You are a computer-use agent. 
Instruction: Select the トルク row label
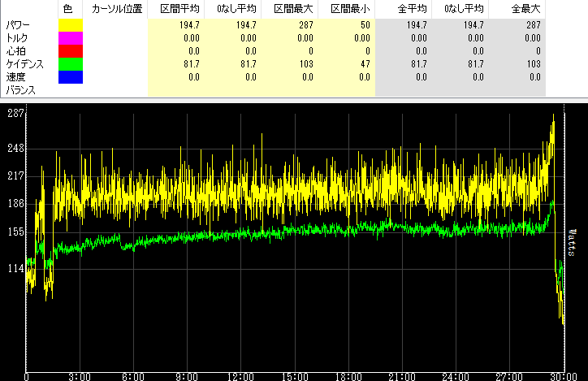[17, 38]
